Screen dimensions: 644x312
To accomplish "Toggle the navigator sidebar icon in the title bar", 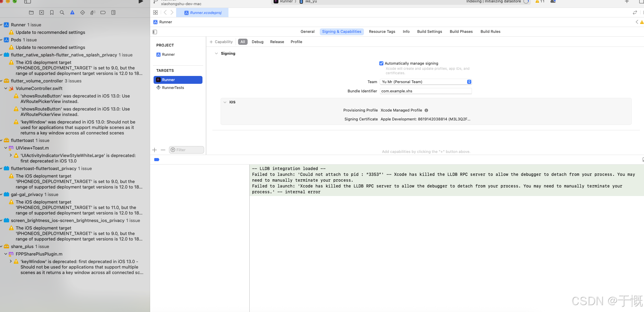I will tap(28, 2).
